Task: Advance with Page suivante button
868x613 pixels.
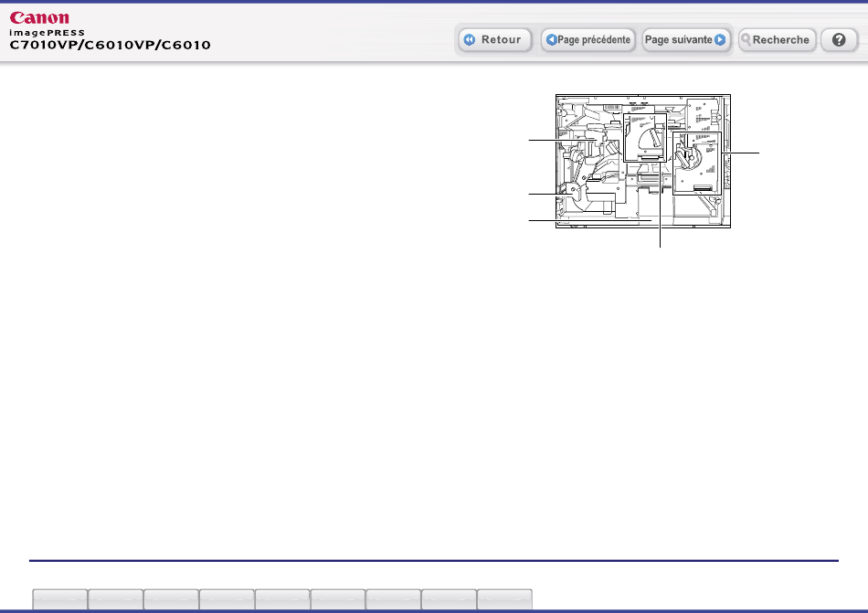Action: [x=685, y=40]
